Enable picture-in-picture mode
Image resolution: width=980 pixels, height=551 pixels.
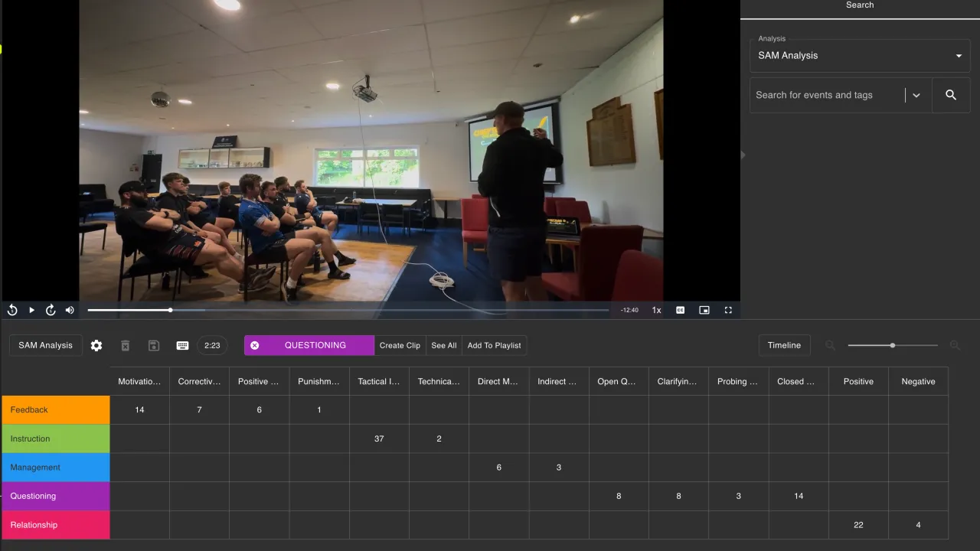coord(704,310)
